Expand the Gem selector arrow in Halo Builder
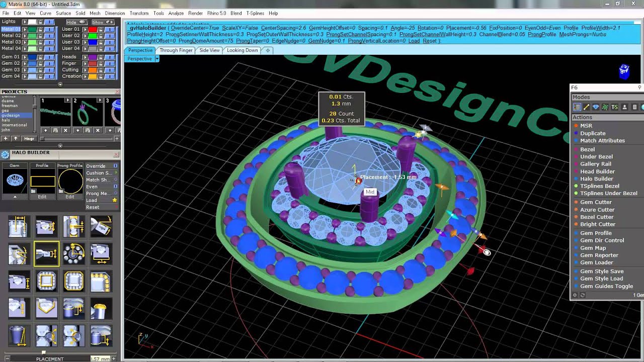The width and height of the screenshot is (644, 362). coord(15,197)
